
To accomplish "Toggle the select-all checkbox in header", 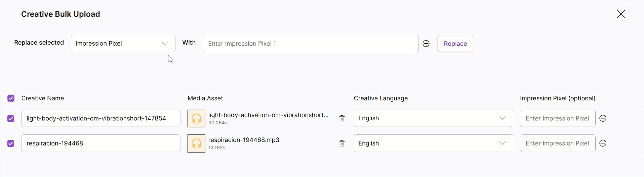I will [11, 98].
